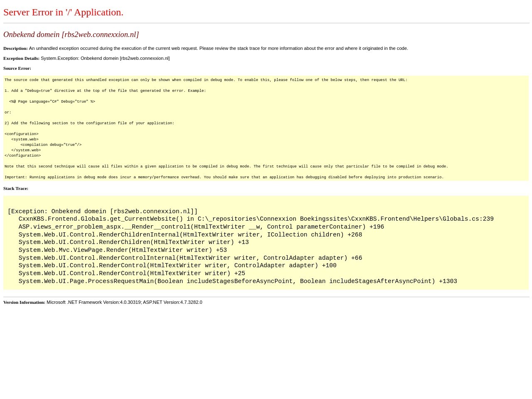Click the '<%@ Page Language="C#" Debug="true" %>' example line
Image resolution: width=532 pixels, height=399 pixels.
tap(52, 101)
